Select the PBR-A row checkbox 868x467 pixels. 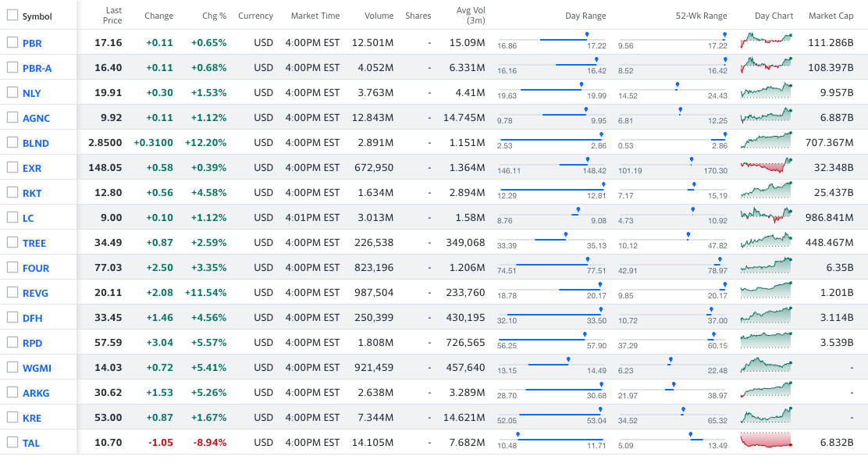pos(12,67)
